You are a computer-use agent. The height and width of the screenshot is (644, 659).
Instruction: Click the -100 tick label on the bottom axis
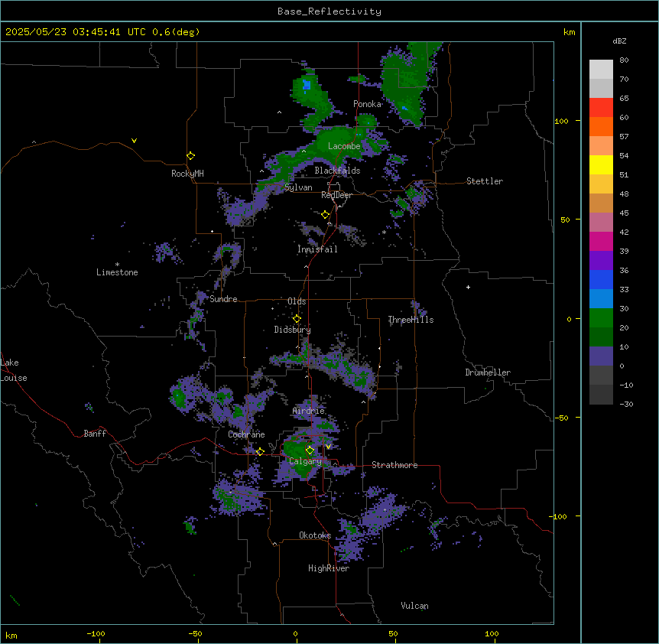pos(96,633)
